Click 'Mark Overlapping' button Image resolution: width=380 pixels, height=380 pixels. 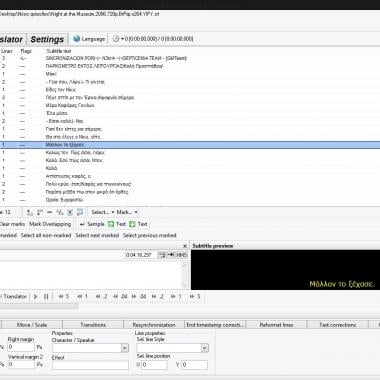point(50,224)
